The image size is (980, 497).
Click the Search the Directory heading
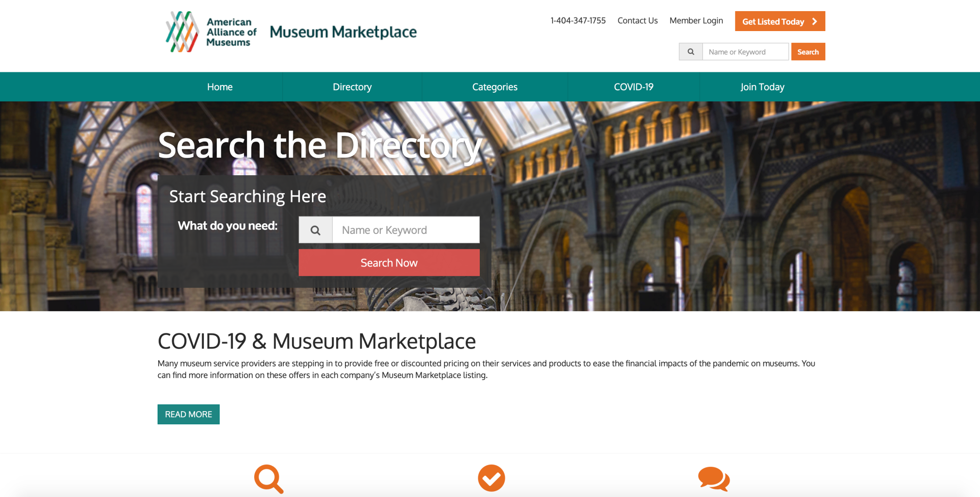pos(320,145)
